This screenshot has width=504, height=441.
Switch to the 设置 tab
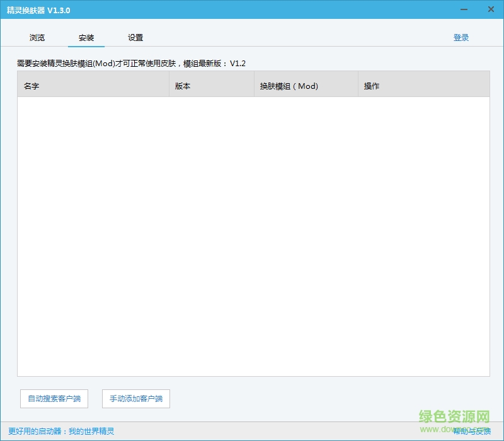(134, 37)
